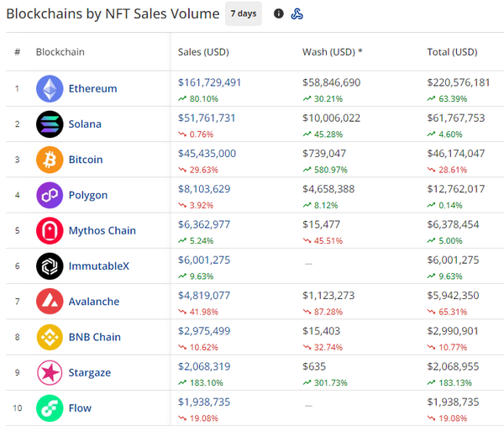Click the Flow logo icon
504x426 pixels.
[x=50, y=408]
